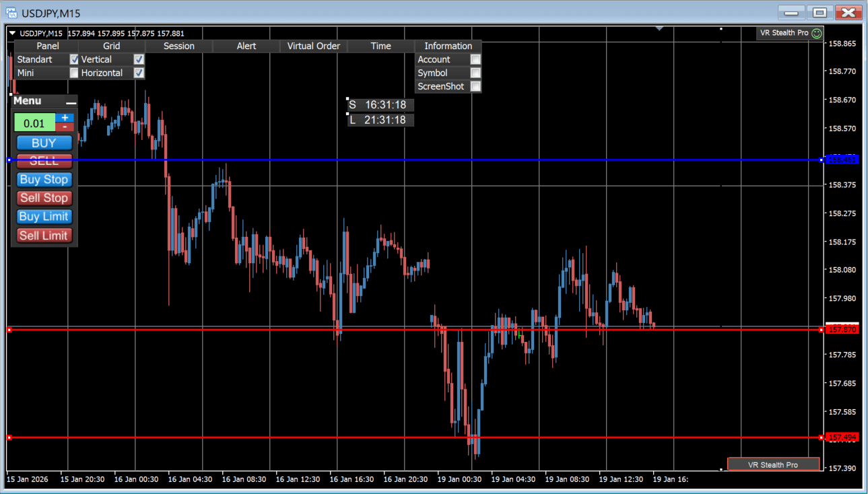Open the Time tab
Image resolution: width=868 pixels, height=494 pixels.
(380, 46)
